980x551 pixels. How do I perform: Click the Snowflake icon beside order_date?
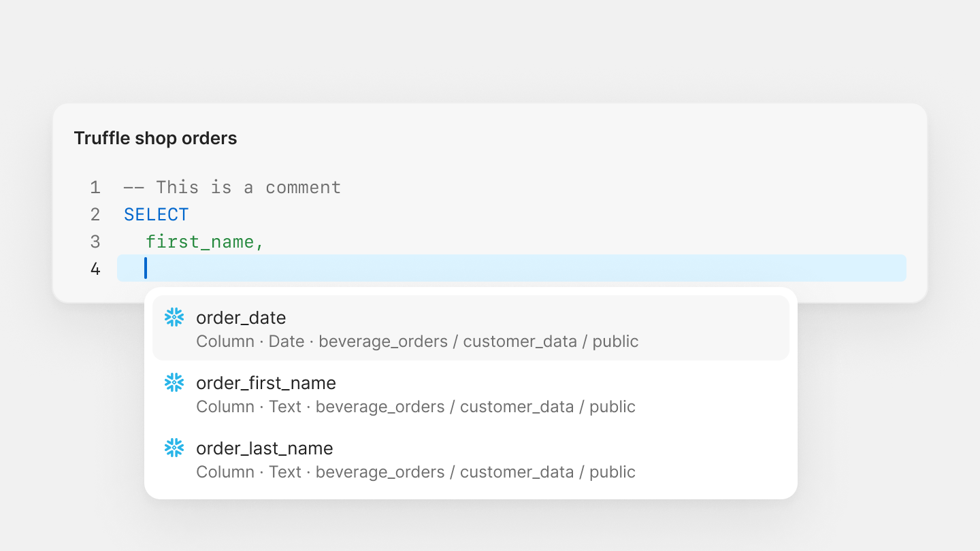coord(175,317)
